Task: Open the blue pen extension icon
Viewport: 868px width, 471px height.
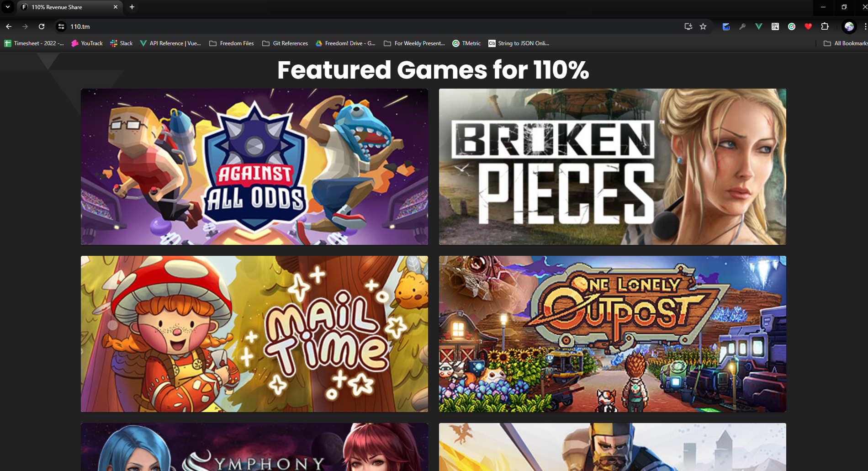Action: (726, 26)
